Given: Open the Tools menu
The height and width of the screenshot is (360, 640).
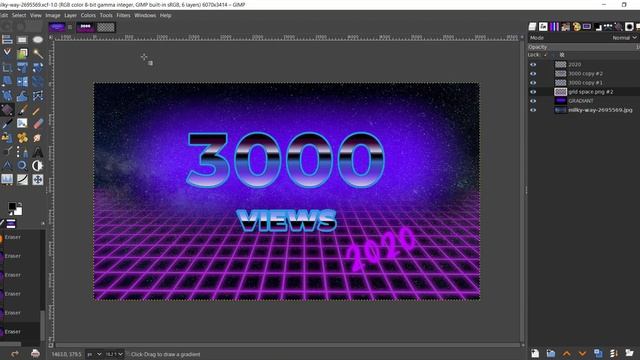Looking at the screenshot, I should [106, 16].
